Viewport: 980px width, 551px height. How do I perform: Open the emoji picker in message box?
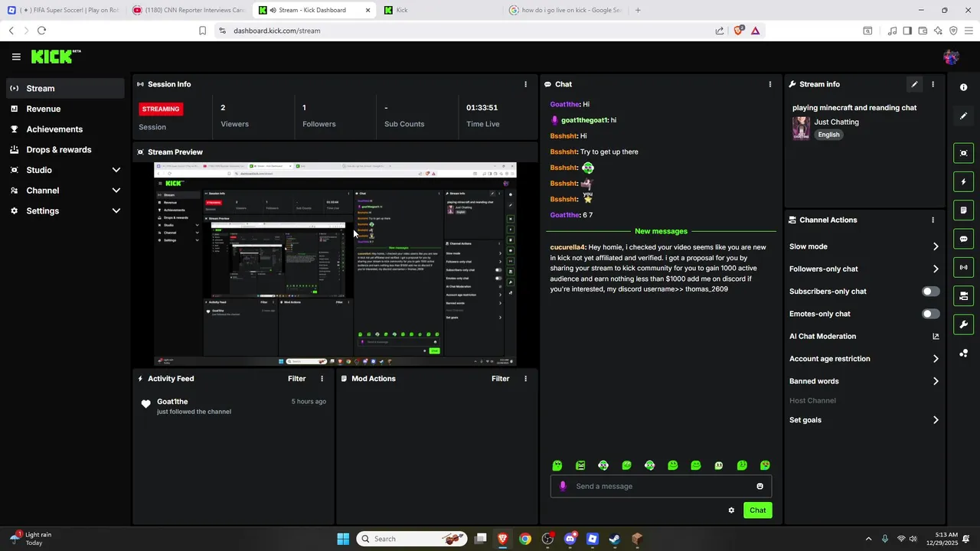(759, 486)
